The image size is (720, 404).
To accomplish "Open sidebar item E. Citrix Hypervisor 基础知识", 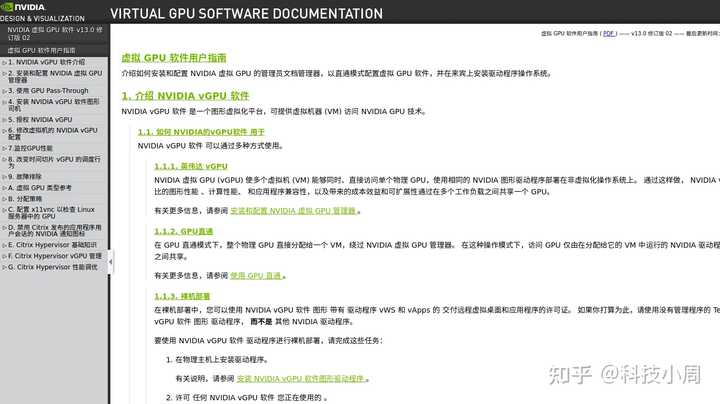I will point(52,245).
